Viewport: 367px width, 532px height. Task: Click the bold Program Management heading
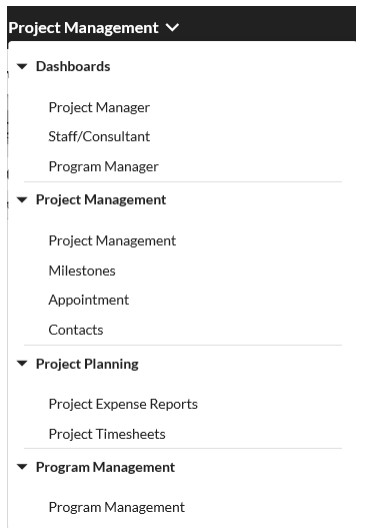[105, 467]
